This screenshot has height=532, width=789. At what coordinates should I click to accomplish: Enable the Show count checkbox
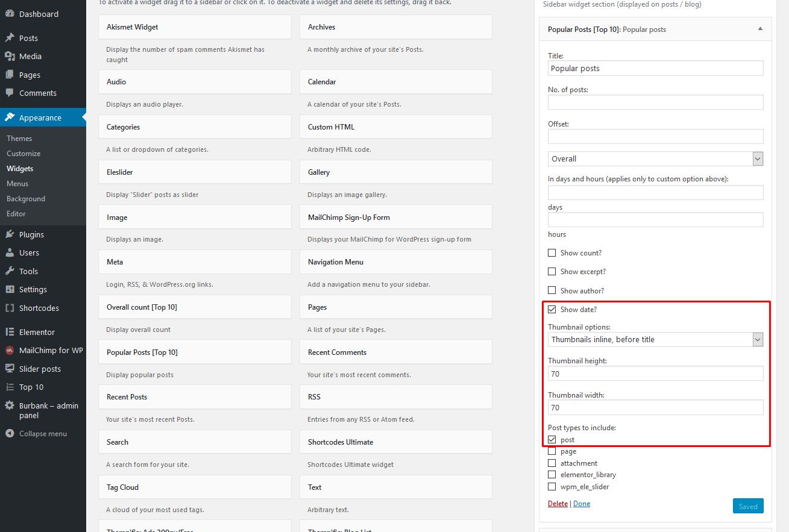pyautogui.click(x=552, y=253)
